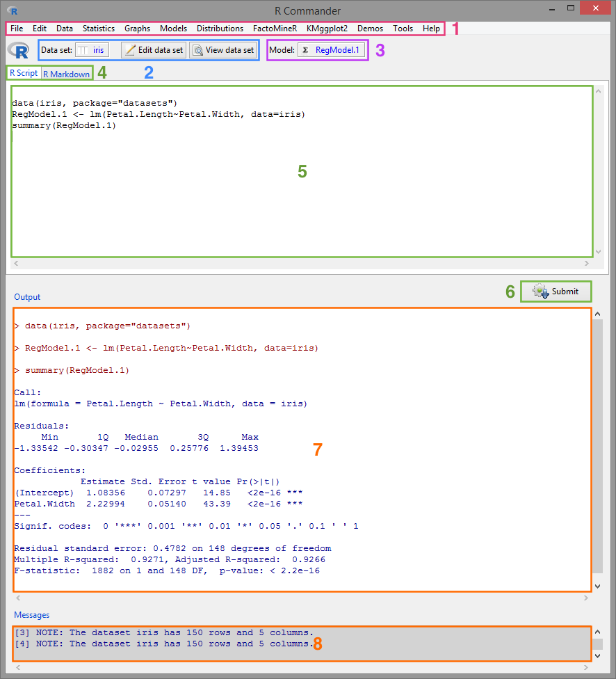This screenshot has height=679, width=616.
Task: Open the Graphs menu
Action: (137, 29)
